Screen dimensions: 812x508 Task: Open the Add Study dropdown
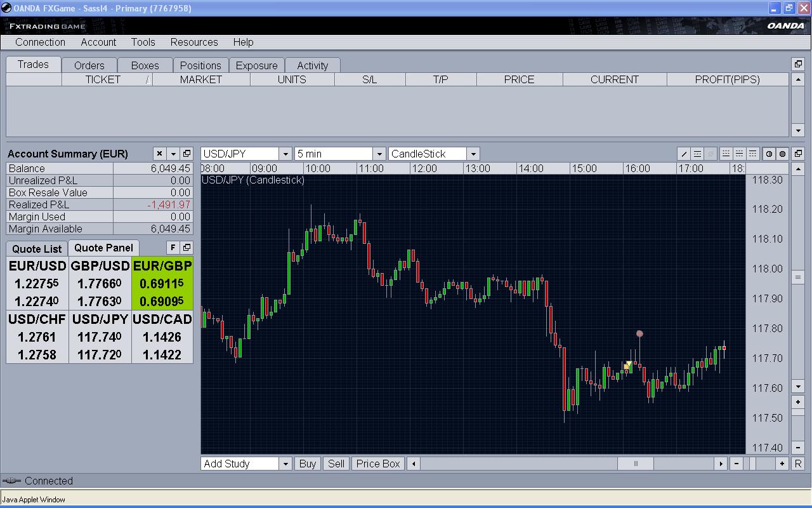(x=285, y=464)
